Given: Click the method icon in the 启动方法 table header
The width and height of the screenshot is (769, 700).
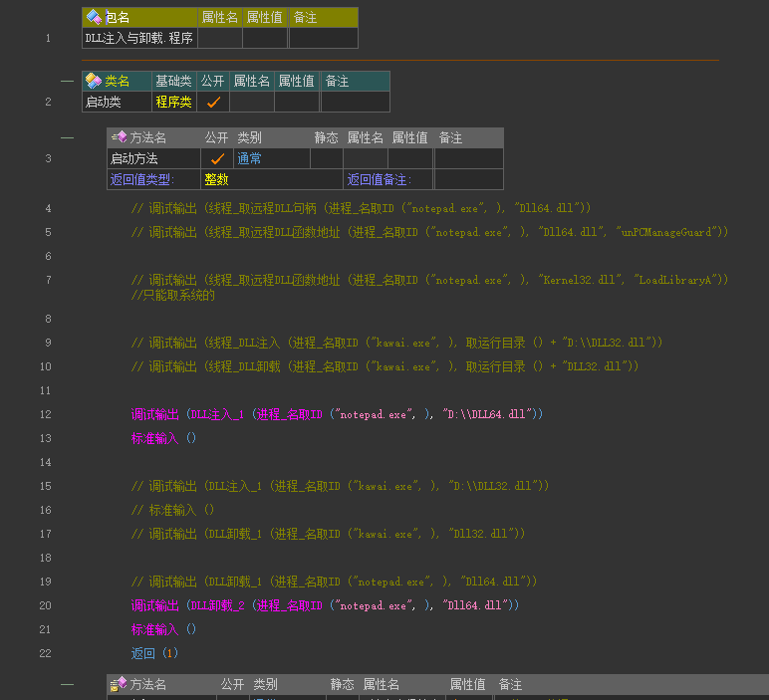Looking at the screenshot, I should pos(120,137).
